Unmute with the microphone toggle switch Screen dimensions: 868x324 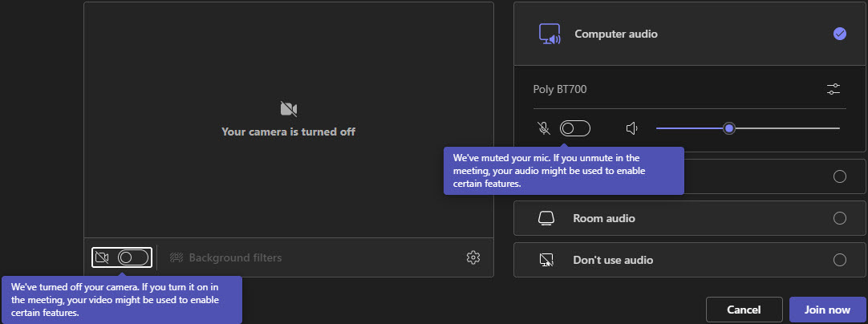(x=575, y=128)
